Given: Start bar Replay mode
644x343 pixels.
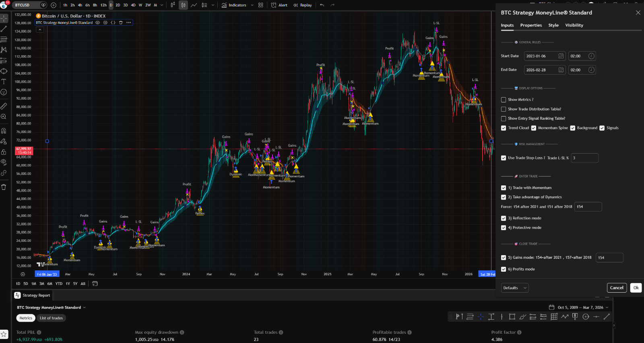Looking at the screenshot, I should coord(303,5).
